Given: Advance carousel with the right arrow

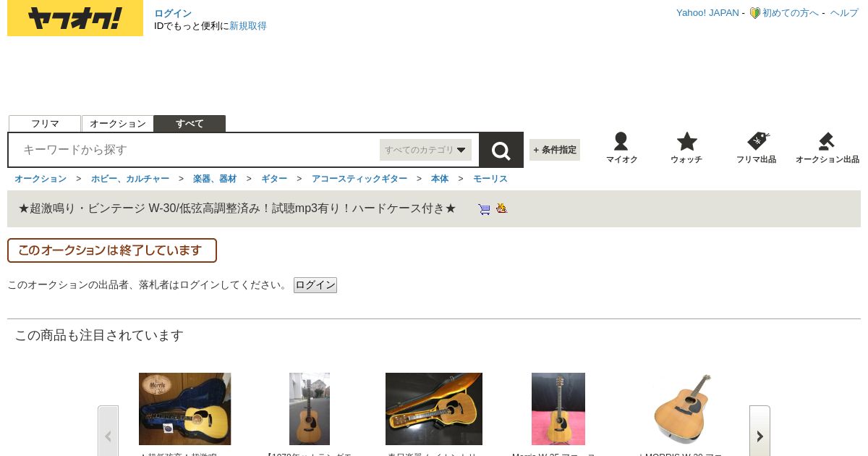Looking at the screenshot, I should (759, 436).
